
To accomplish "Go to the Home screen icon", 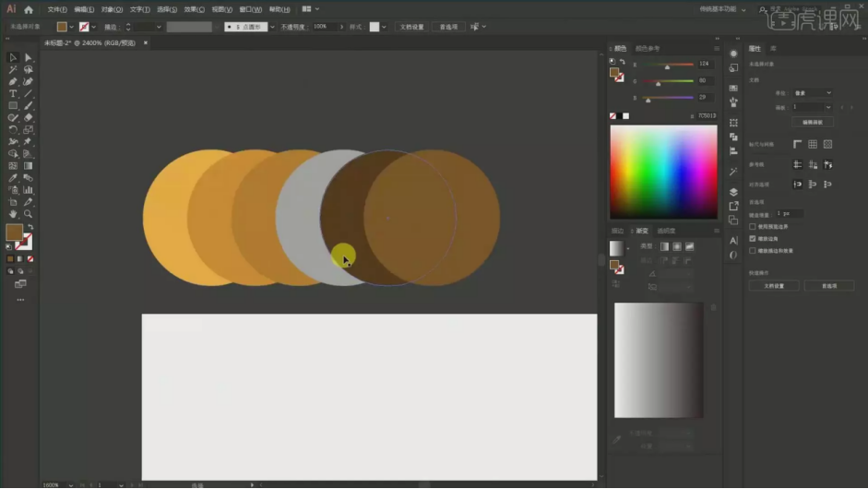I will [x=29, y=9].
